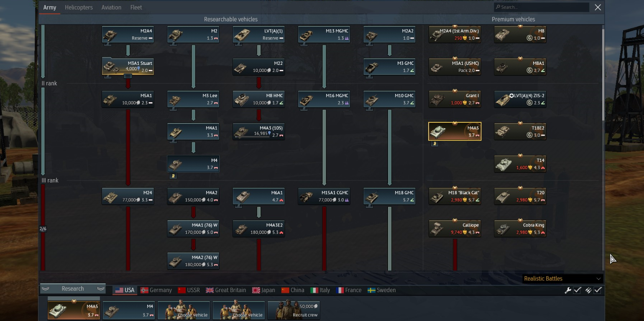Select M4A3 (105) vehicle card

[x=258, y=131]
